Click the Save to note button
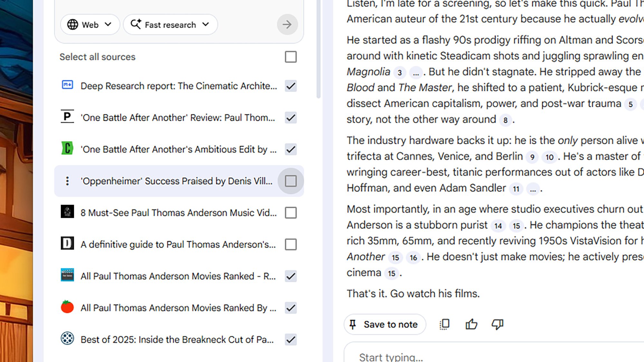The height and width of the screenshot is (362, 644). click(385, 324)
